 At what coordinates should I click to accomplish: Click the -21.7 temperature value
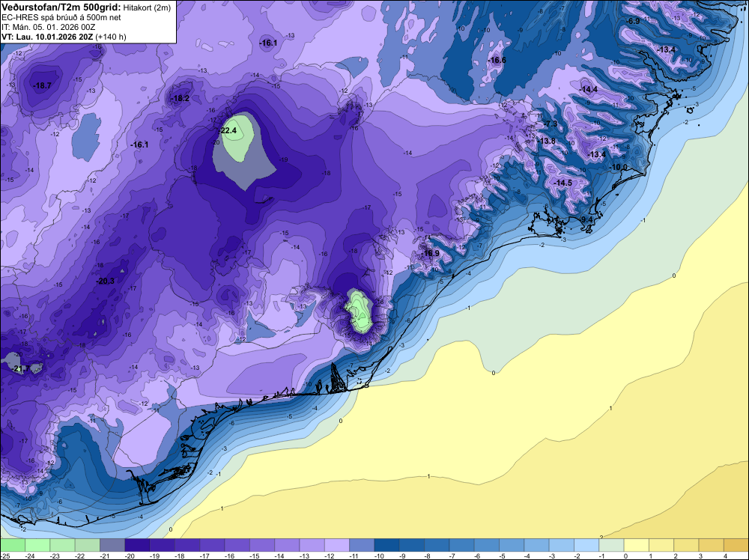pos(21,368)
